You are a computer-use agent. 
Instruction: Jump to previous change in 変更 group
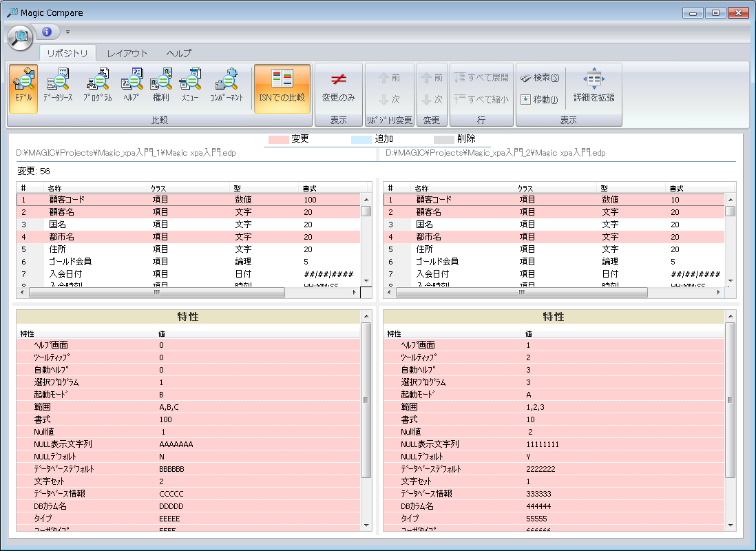pos(432,78)
